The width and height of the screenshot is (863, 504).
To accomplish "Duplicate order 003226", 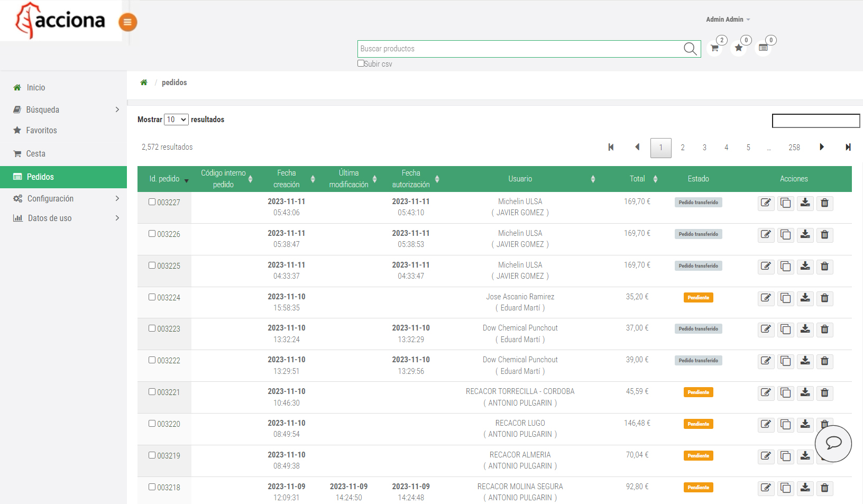I will coord(785,235).
